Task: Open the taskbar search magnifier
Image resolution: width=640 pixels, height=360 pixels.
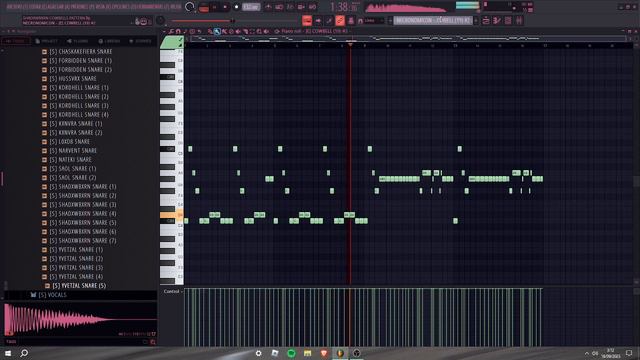Action: 24,353
